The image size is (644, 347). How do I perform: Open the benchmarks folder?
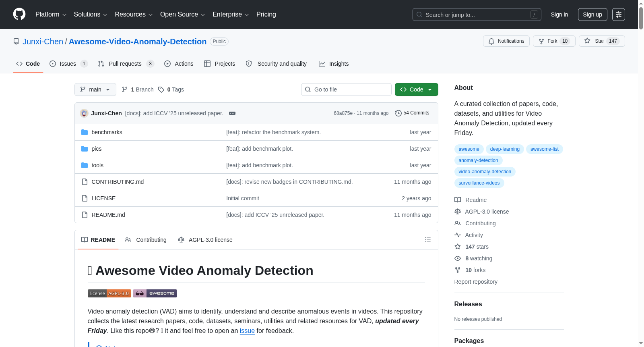point(107,132)
